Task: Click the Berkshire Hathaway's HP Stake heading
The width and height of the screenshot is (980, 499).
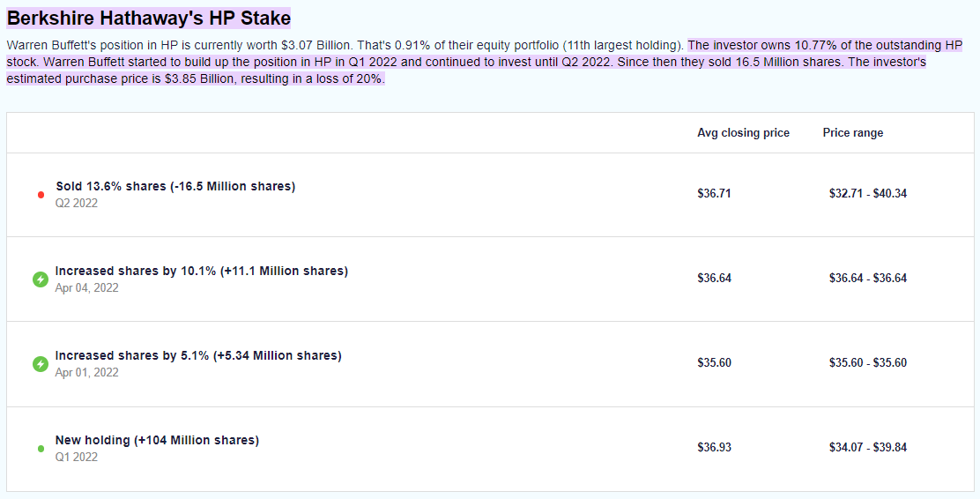Action: [149, 18]
